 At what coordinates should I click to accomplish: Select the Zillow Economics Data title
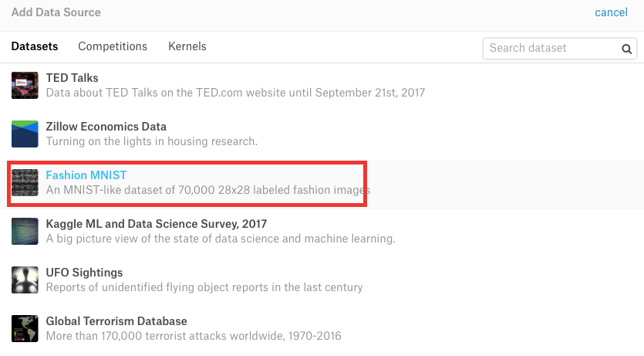coord(106,127)
